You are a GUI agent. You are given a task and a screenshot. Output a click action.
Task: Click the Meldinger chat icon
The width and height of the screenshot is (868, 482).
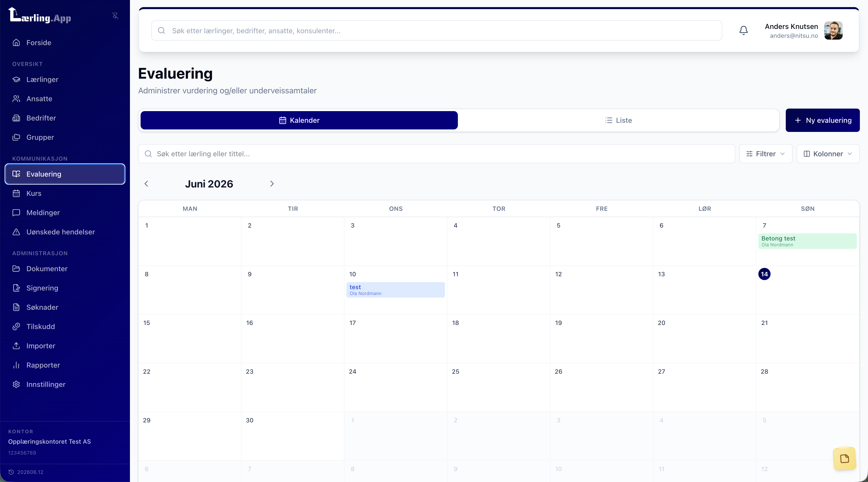(16, 213)
